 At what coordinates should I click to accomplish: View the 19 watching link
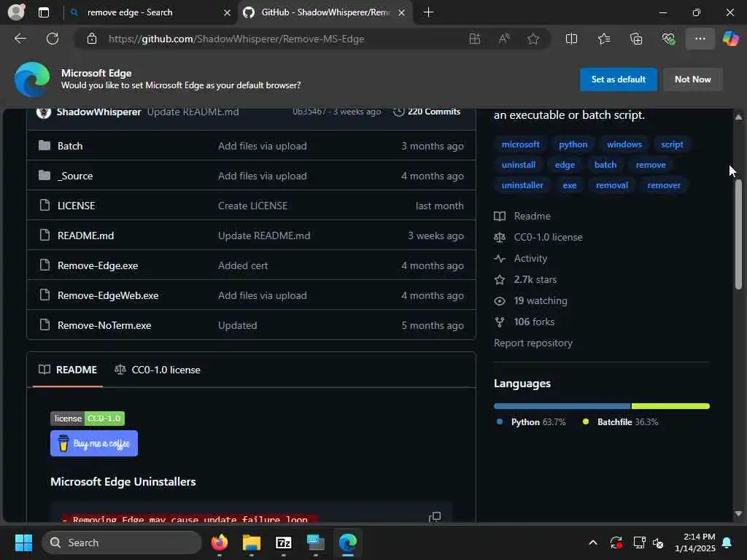click(x=531, y=301)
